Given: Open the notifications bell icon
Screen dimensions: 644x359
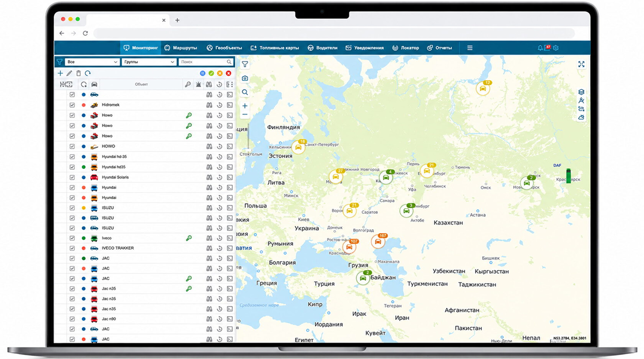Looking at the screenshot, I should pos(540,48).
